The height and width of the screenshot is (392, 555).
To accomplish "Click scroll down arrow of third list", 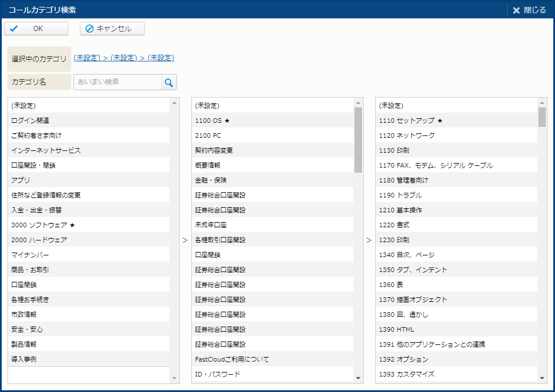I will (542, 378).
